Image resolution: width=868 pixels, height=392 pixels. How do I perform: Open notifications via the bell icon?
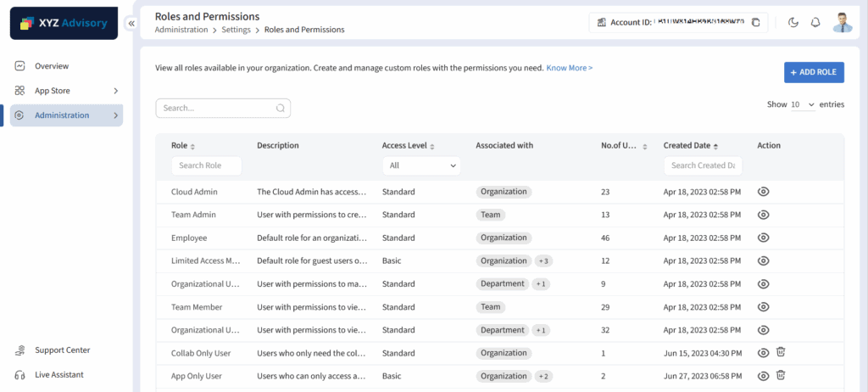point(815,22)
